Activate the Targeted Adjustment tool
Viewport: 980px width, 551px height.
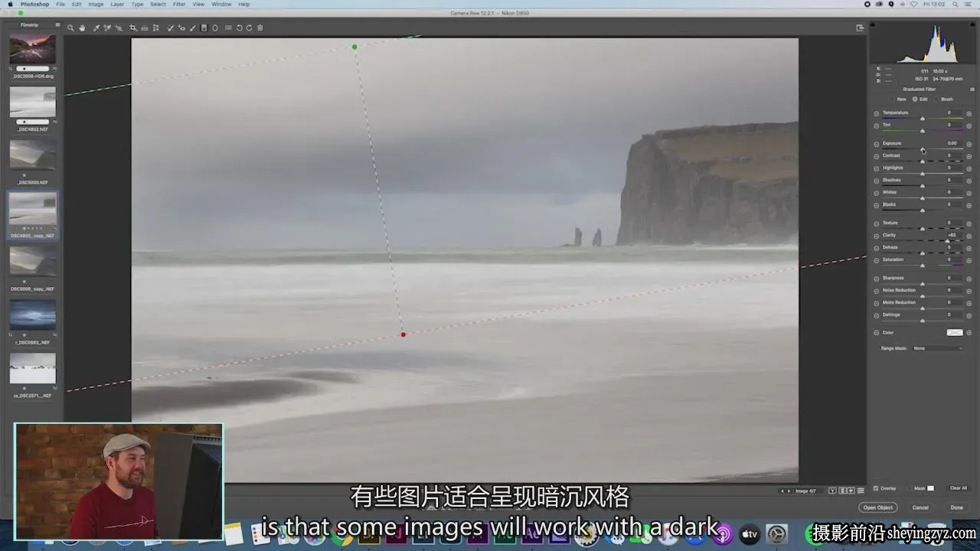coord(119,28)
